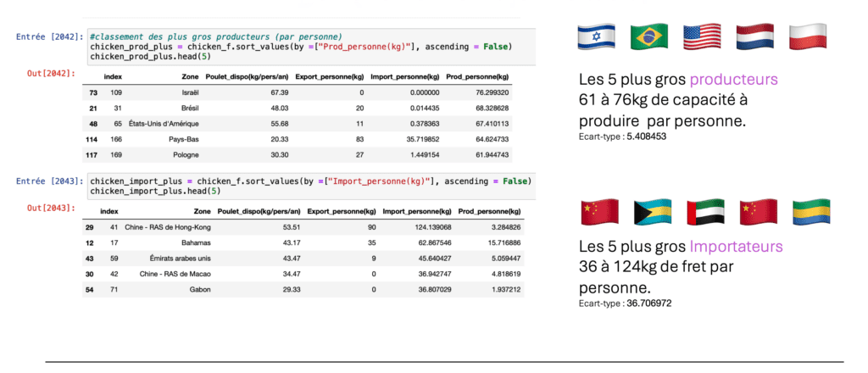868x373 pixels.
Task: Click the United States flag icon
Action: point(702,36)
